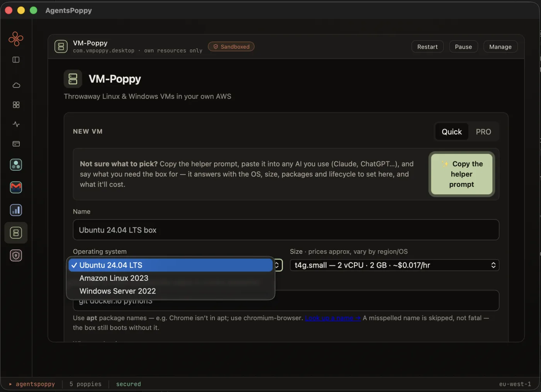This screenshot has width=541, height=392.
Task: Switch to the Quick tab
Action: click(x=452, y=132)
